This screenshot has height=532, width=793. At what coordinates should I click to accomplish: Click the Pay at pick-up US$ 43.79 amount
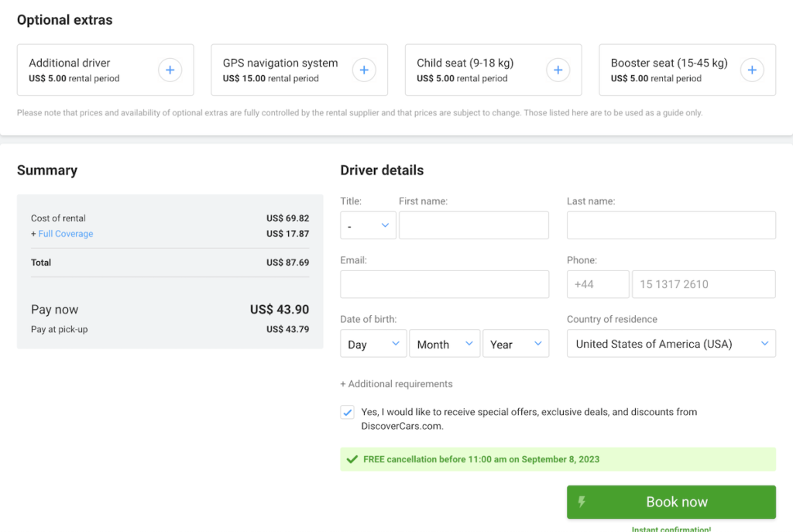click(x=288, y=329)
